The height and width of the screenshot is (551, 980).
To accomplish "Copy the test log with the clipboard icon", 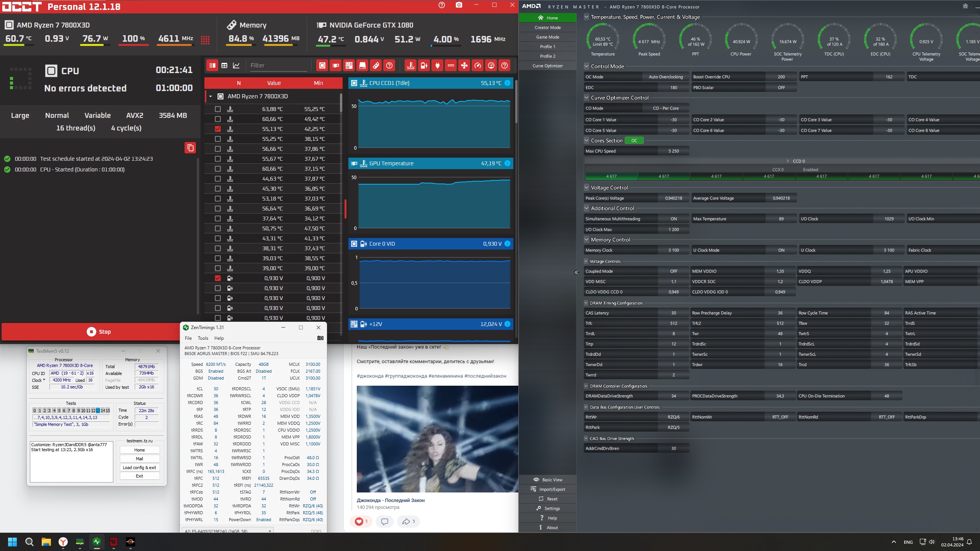I will (190, 148).
